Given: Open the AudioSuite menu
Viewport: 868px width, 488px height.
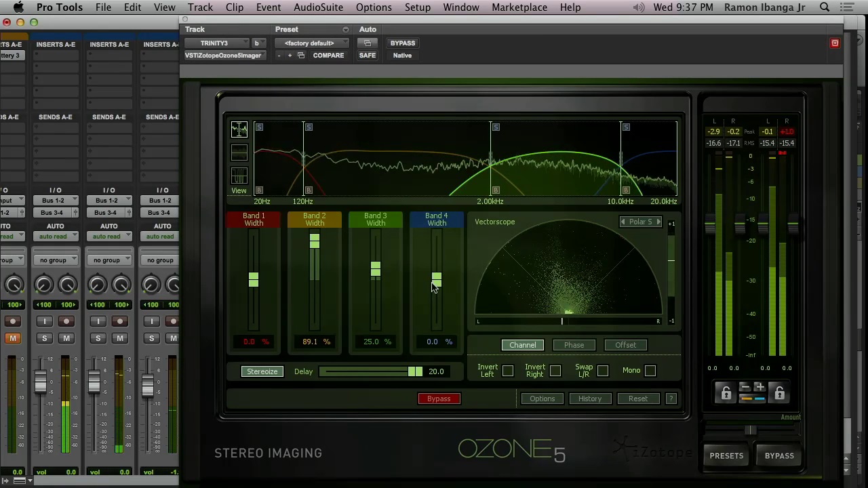Looking at the screenshot, I should 318,7.
